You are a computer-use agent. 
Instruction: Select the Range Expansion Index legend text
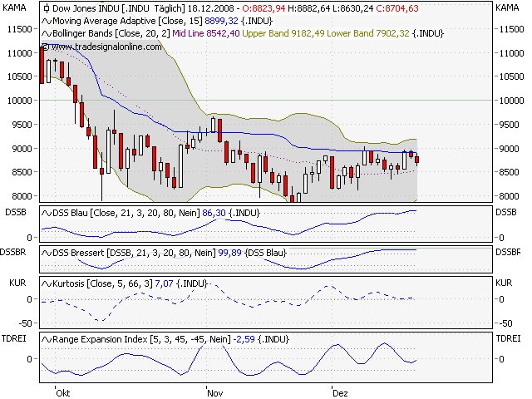click(141, 339)
